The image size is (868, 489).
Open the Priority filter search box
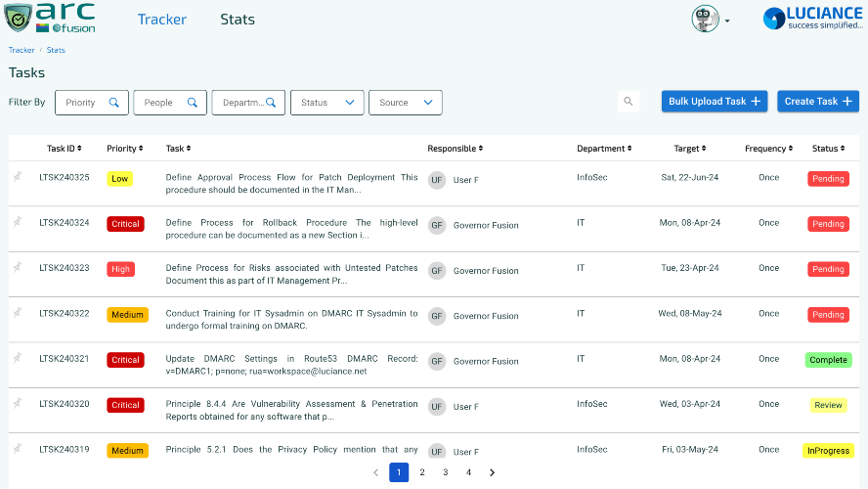click(x=92, y=103)
